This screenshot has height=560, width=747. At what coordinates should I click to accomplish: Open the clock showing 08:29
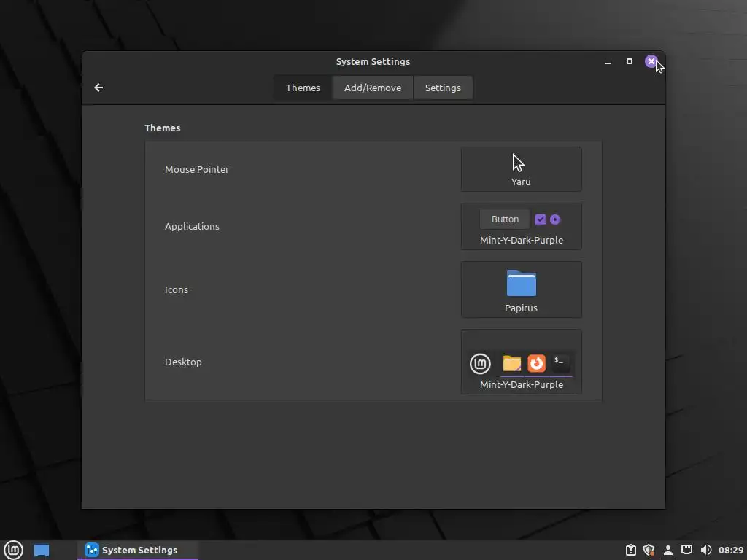pos(731,550)
